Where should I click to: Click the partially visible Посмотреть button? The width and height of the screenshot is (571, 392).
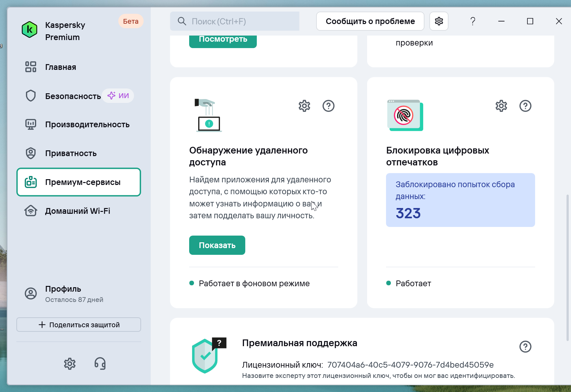223,41
